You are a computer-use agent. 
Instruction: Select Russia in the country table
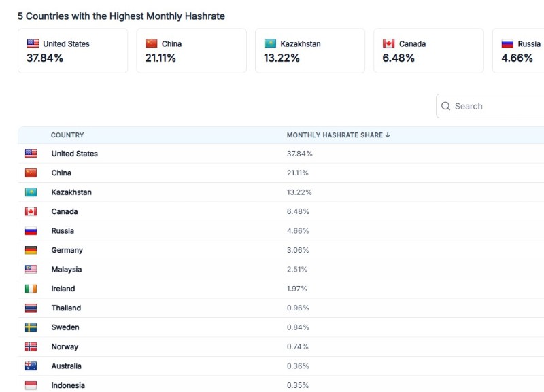63,231
